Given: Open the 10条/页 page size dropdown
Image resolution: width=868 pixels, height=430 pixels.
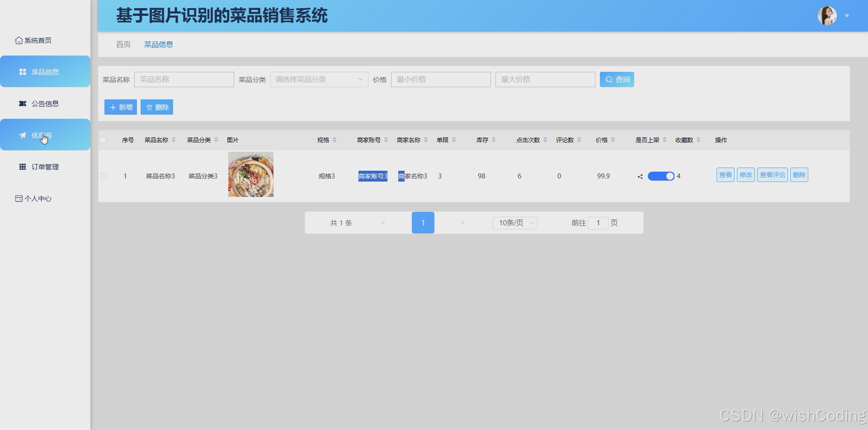Looking at the screenshot, I should click(514, 223).
